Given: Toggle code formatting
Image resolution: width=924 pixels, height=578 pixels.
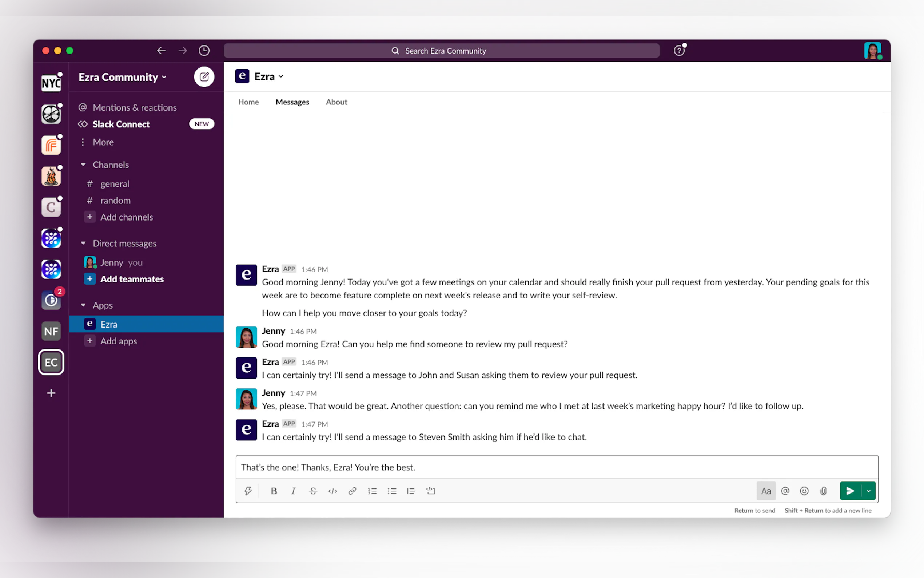Looking at the screenshot, I should click(x=332, y=491).
